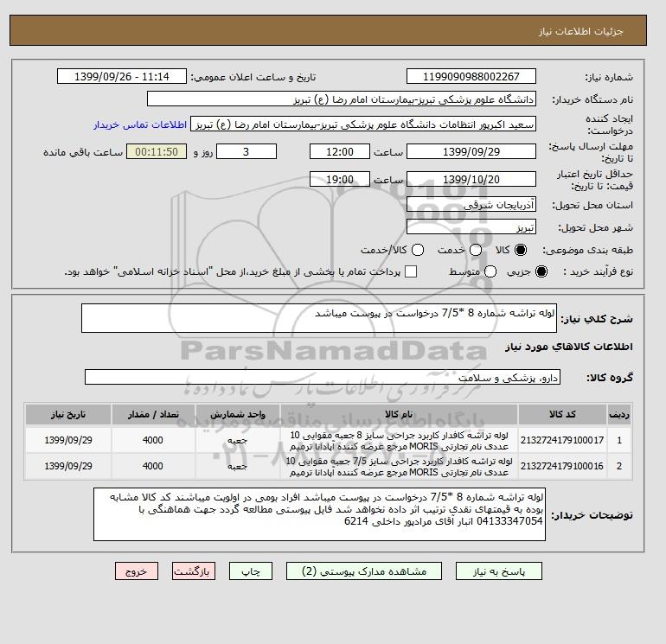Image resolution: width=666 pixels, height=644 pixels.
Task: Click the general need description text box
Action: [319, 318]
